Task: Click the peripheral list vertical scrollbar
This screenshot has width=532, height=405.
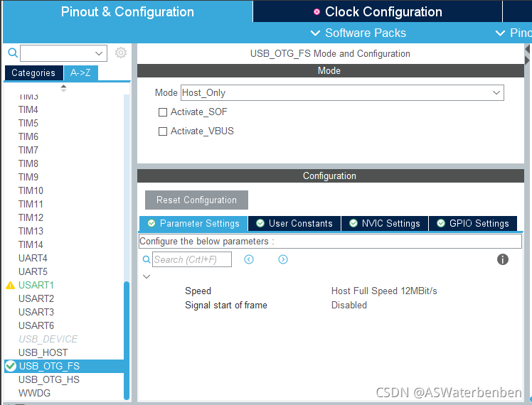Action: tap(127, 340)
